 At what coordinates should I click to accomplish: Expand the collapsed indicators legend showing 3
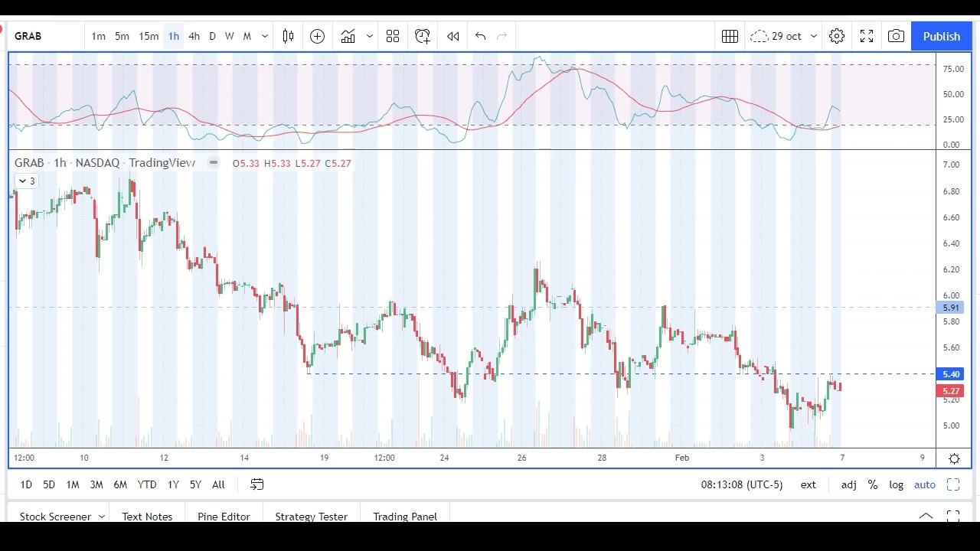(26, 181)
